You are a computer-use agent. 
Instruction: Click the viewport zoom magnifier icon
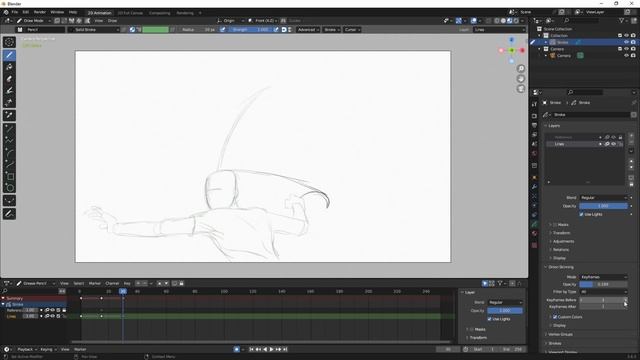(x=521, y=69)
